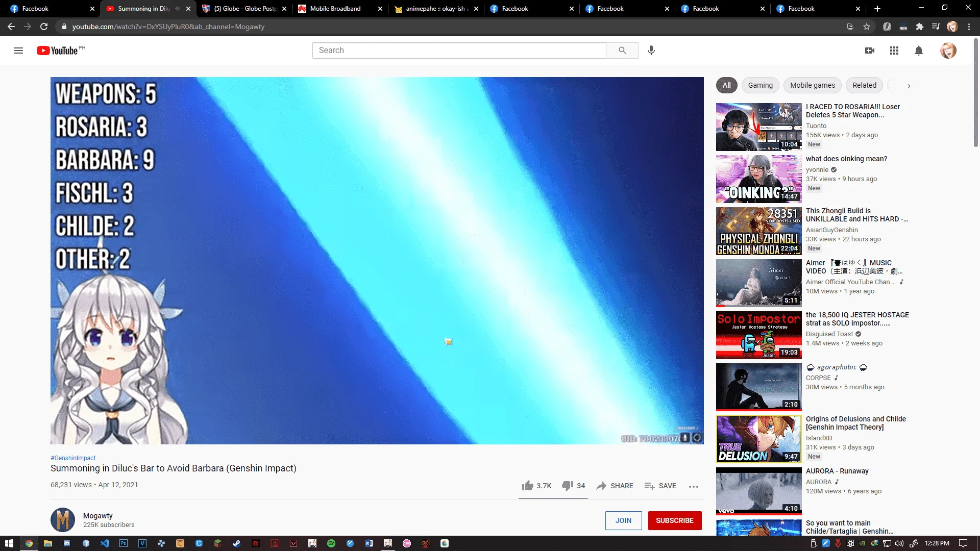Open the Chrome media controls icon
Screen dimensions: 980x551
coord(936,27)
